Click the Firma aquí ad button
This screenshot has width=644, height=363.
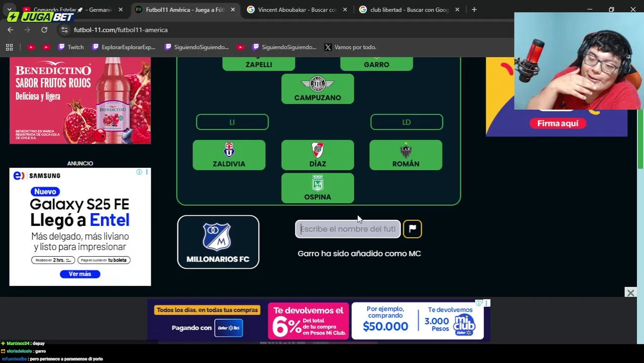coord(557,124)
